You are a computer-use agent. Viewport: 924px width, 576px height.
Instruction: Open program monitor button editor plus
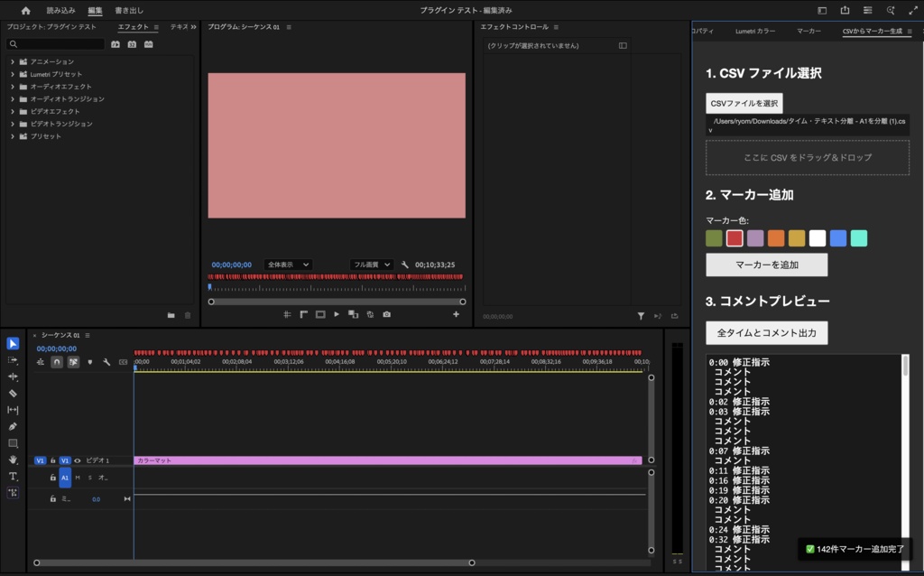coord(456,314)
